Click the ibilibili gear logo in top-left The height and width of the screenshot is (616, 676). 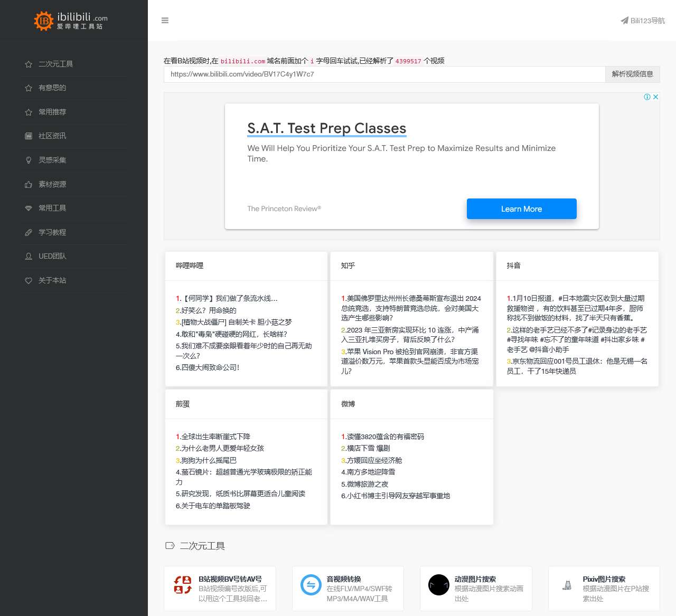[43, 21]
